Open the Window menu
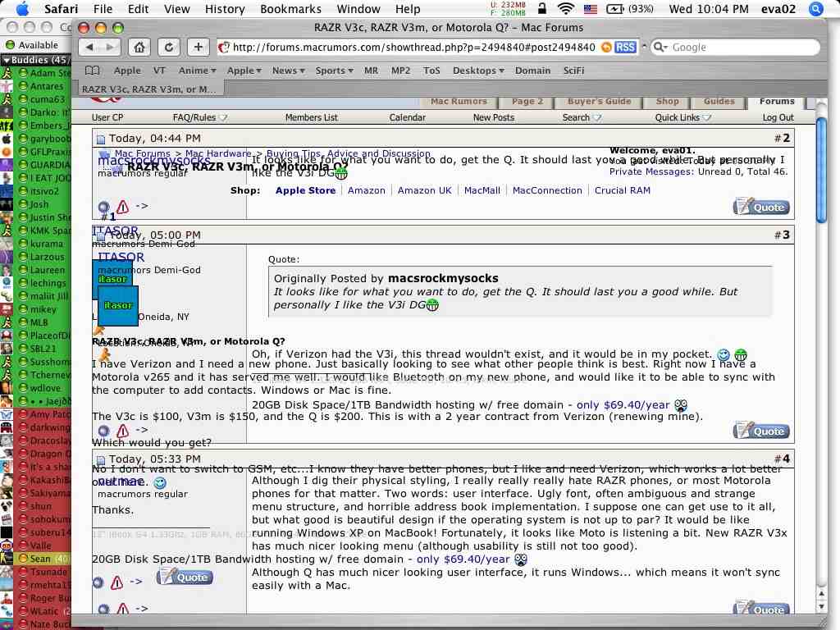The height and width of the screenshot is (630, 840). tap(358, 8)
